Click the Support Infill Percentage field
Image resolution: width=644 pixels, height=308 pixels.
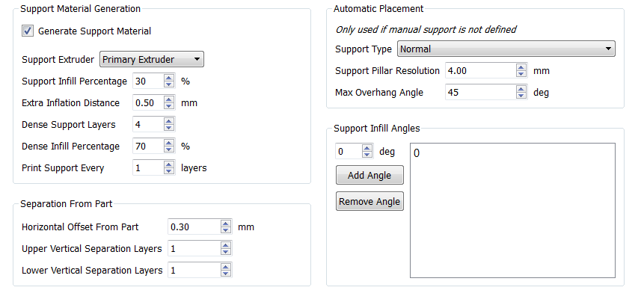coord(148,81)
